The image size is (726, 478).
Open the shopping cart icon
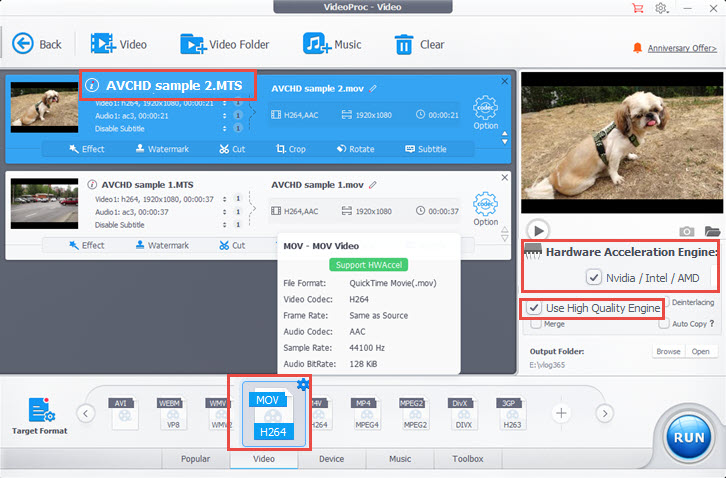coord(638,8)
